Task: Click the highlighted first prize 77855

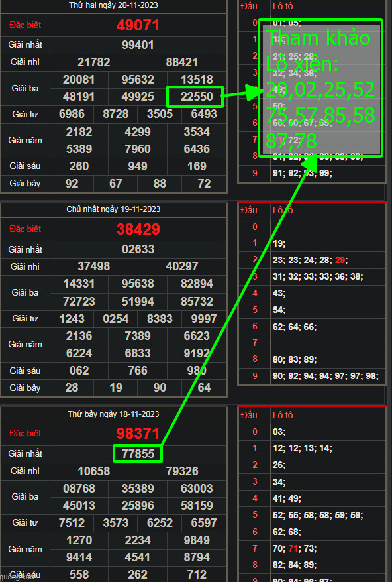Action: point(138,453)
